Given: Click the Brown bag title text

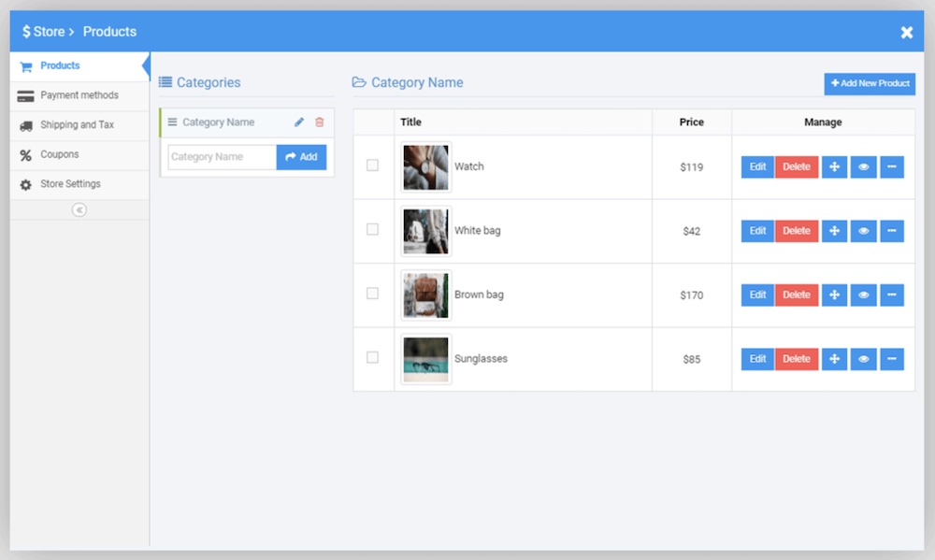Looking at the screenshot, I should click(479, 294).
